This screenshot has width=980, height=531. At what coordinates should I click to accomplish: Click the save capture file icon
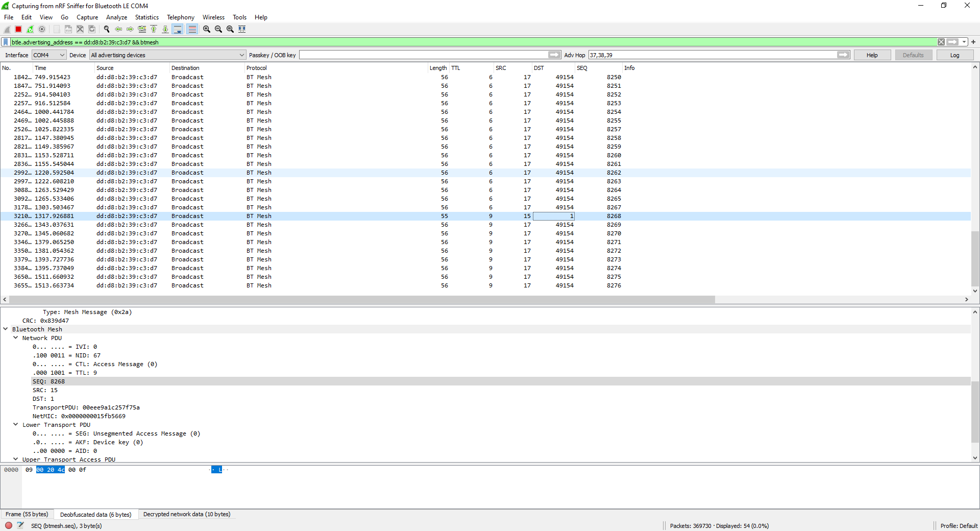point(68,29)
